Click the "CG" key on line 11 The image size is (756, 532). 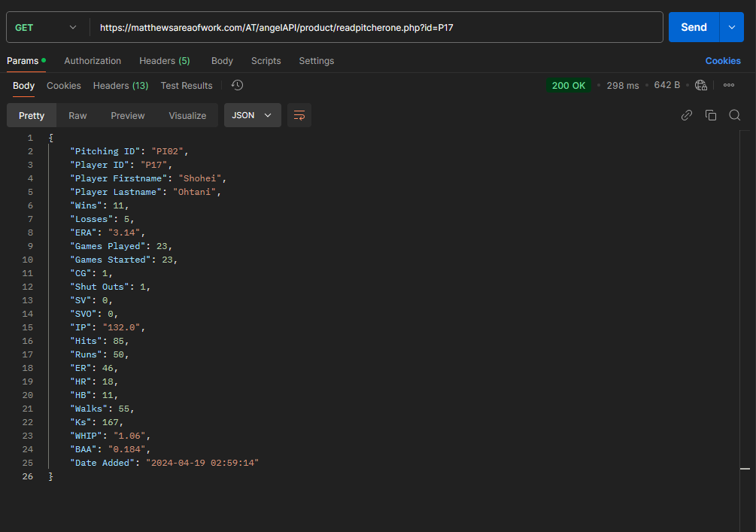pos(80,273)
